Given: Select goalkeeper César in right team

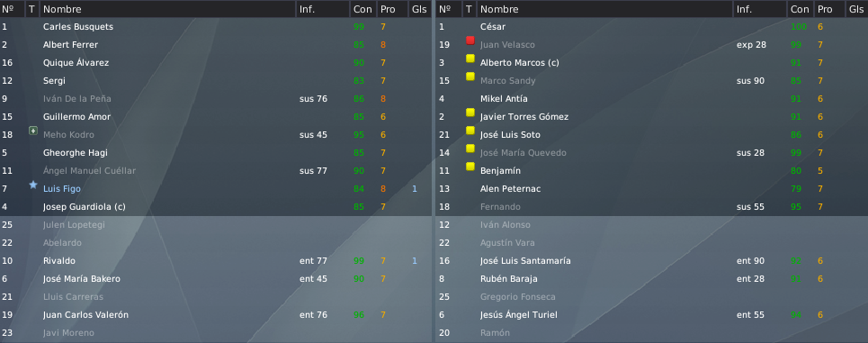Looking at the screenshot, I should point(651,27).
